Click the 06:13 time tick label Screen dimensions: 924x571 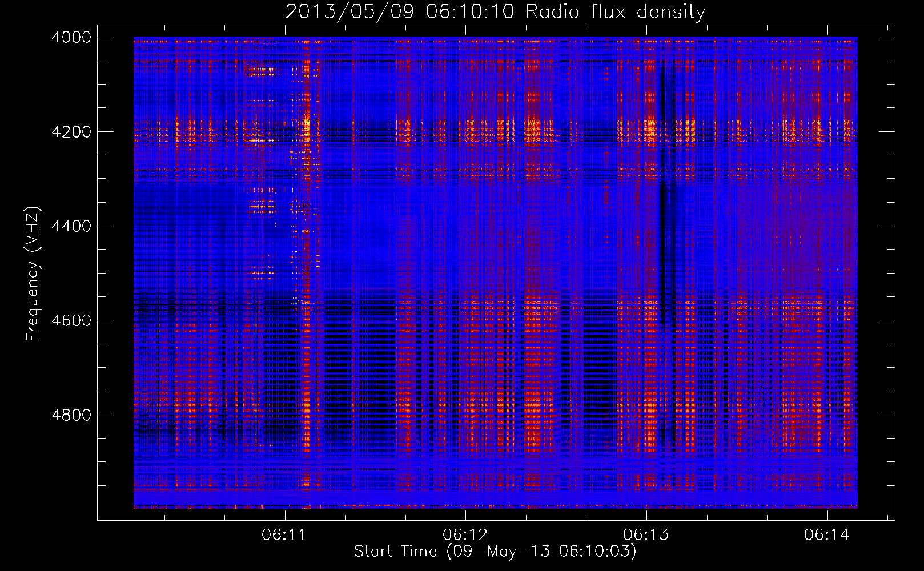click(x=646, y=534)
